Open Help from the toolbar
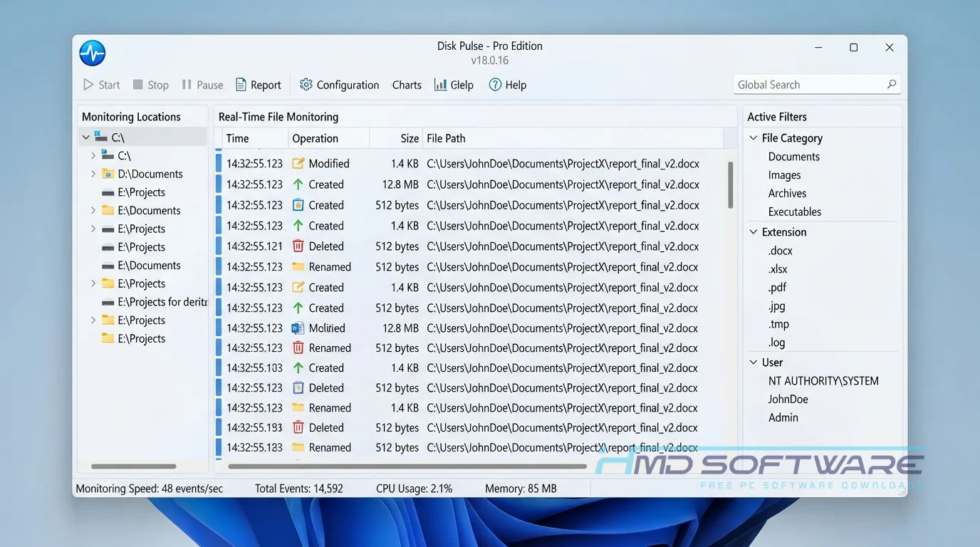 (507, 85)
